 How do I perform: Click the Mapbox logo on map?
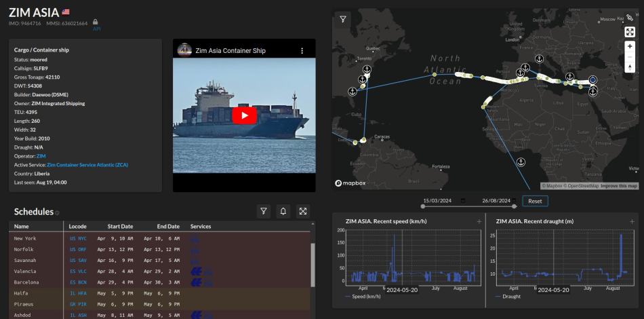(350, 183)
